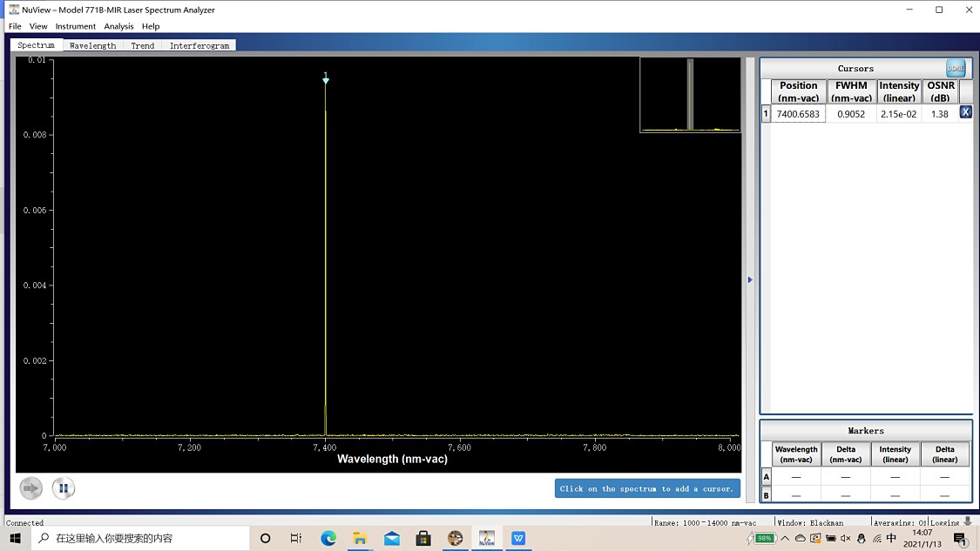
Task: Click the NuView icon in the taskbar
Action: pyautogui.click(x=486, y=538)
